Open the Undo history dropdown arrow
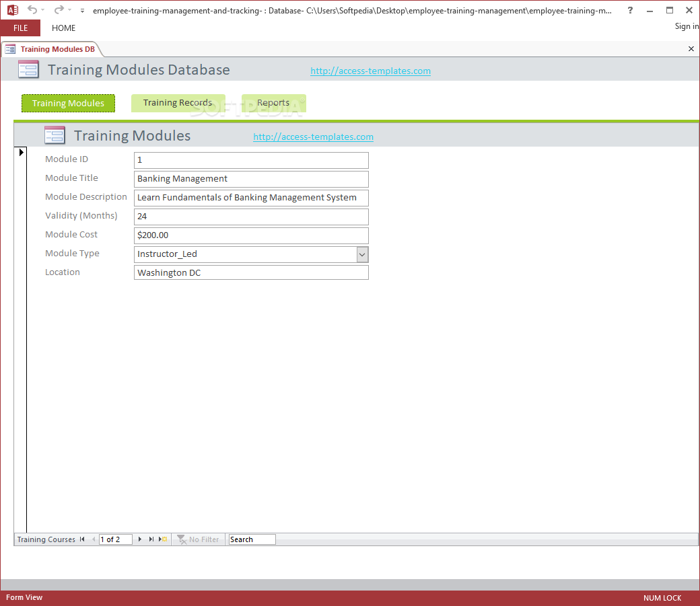700x606 pixels. click(x=43, y=10)
